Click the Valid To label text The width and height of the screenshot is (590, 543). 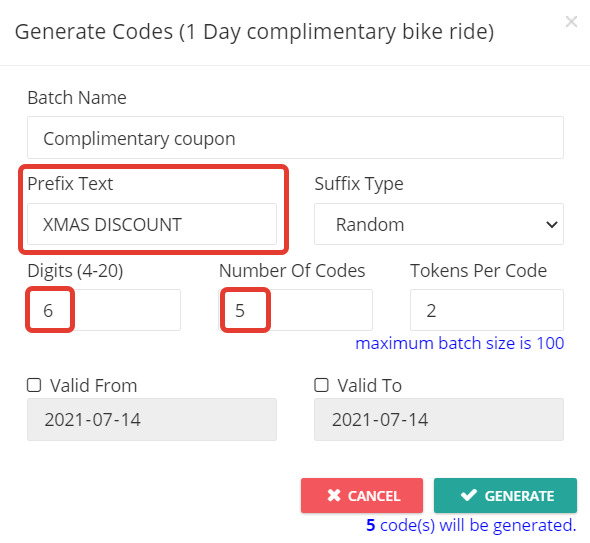370,386
